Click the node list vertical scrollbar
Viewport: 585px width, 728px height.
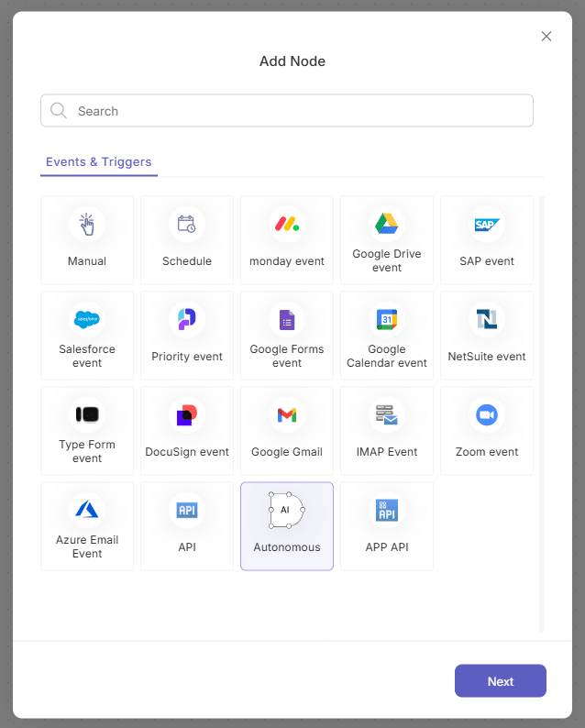542,414
